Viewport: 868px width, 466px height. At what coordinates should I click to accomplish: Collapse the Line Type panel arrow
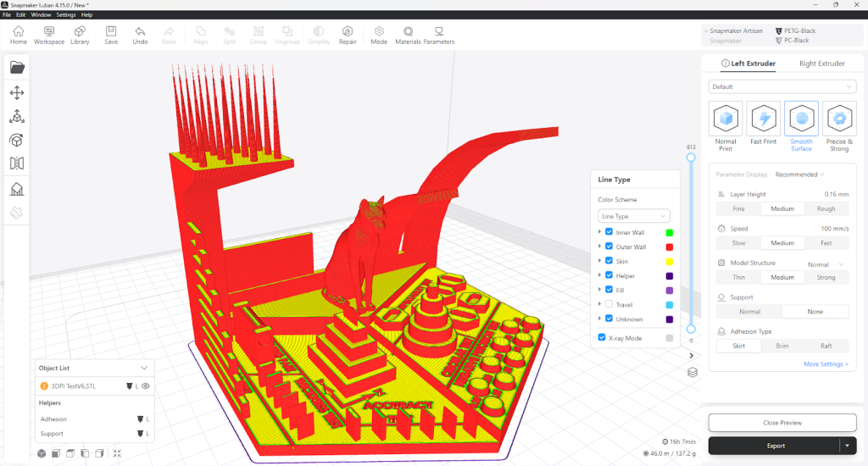(x=691, y=355)
